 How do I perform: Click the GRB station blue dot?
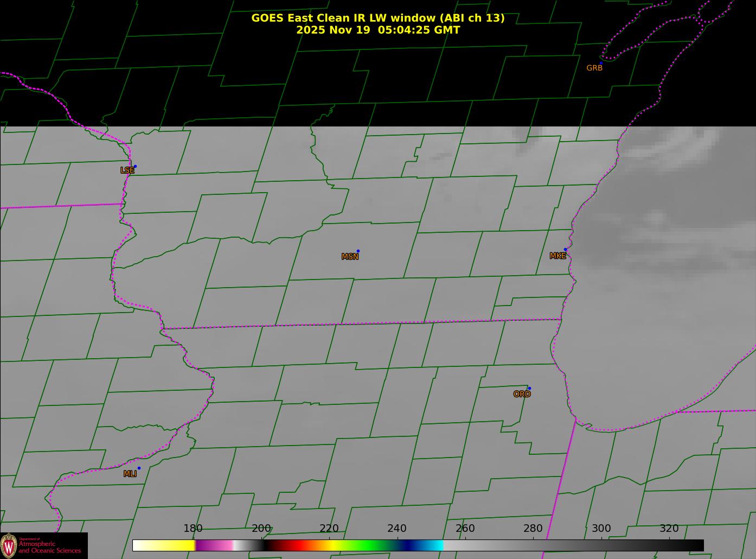click(x=601, y=63)
